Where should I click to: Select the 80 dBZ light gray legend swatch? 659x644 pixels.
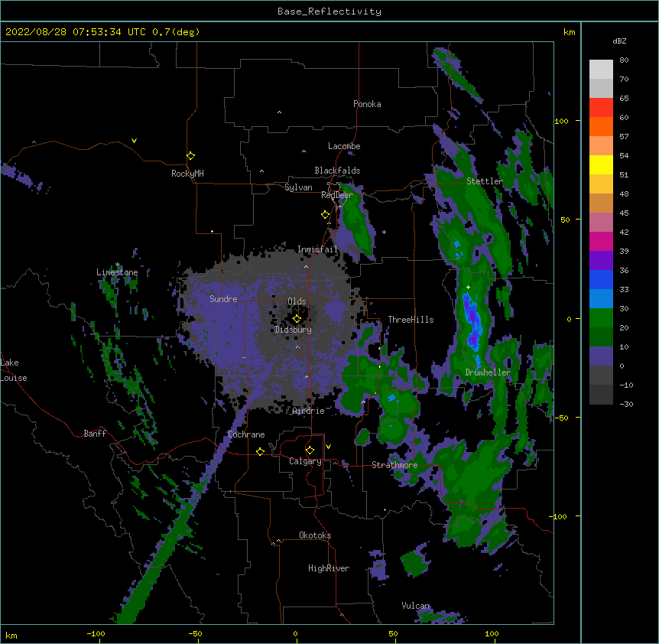tap(601, 70)
